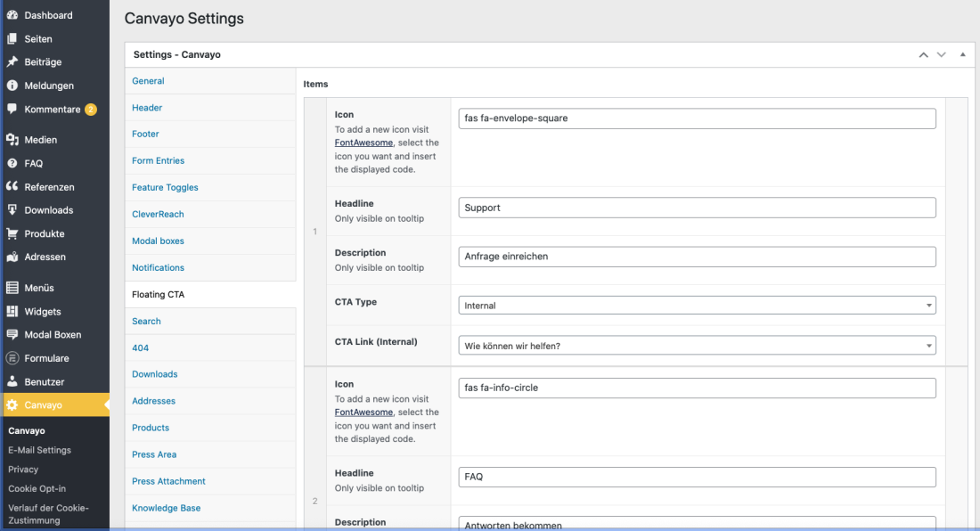Screen dimensions: 980x531
Task: Collapse the Settings - Canvayo panel
Action: (961, 54)
